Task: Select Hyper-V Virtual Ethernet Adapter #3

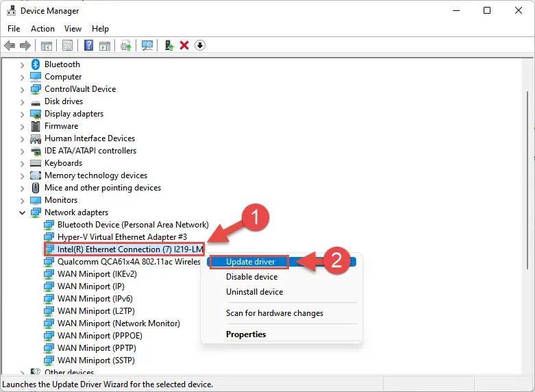Action: coord(122,237)
